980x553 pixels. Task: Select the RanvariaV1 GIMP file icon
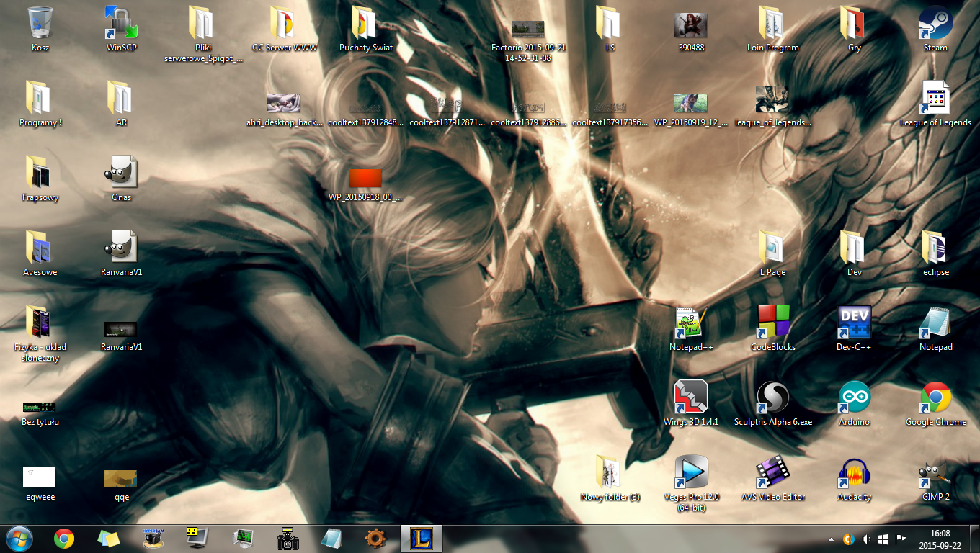pyautogui.click(x=121, y=248)
